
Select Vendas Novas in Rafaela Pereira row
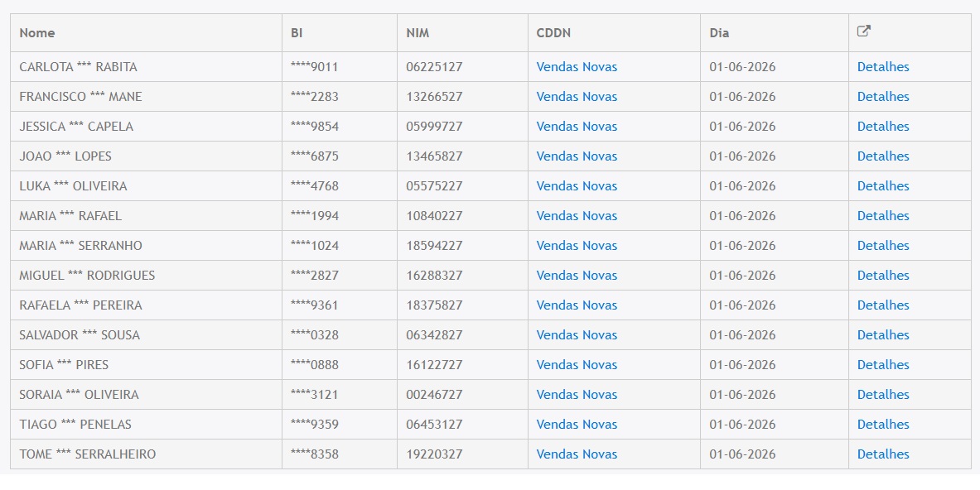coord(577,305)
